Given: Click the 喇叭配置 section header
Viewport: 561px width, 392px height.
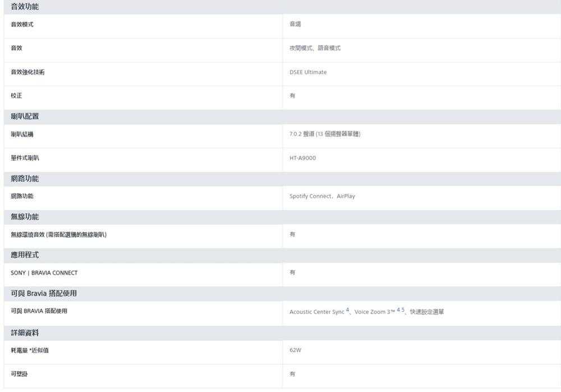Looking at the screenshot, I should tap(25, 117).
